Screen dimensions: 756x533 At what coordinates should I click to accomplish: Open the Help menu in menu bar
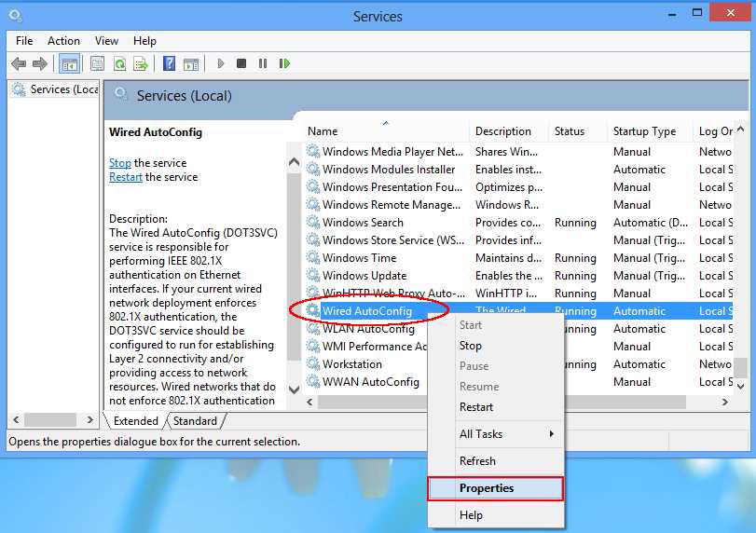(144, 41)
